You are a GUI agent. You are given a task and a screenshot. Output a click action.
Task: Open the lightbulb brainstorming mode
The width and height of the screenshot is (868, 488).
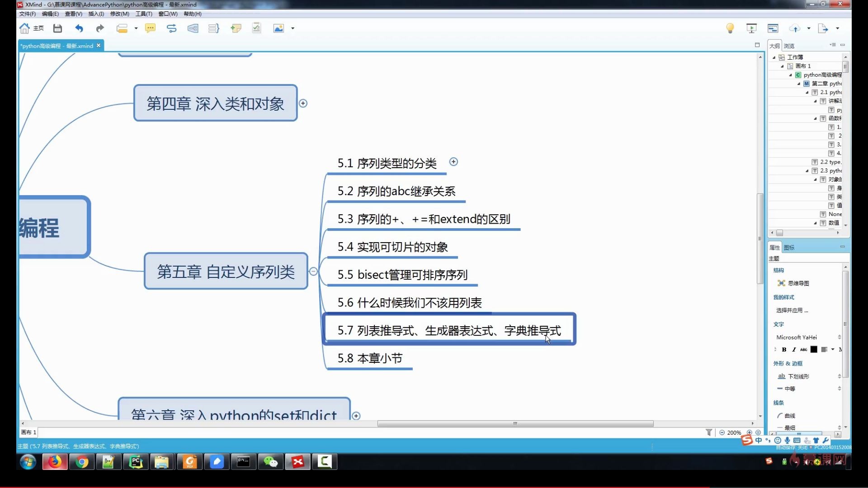pyautogui.click(x=730, y=28)
